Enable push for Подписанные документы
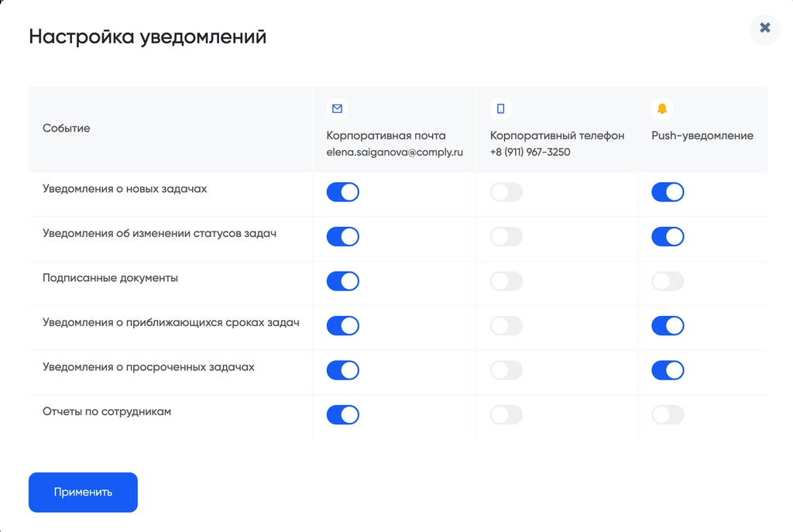 [668, 281]
